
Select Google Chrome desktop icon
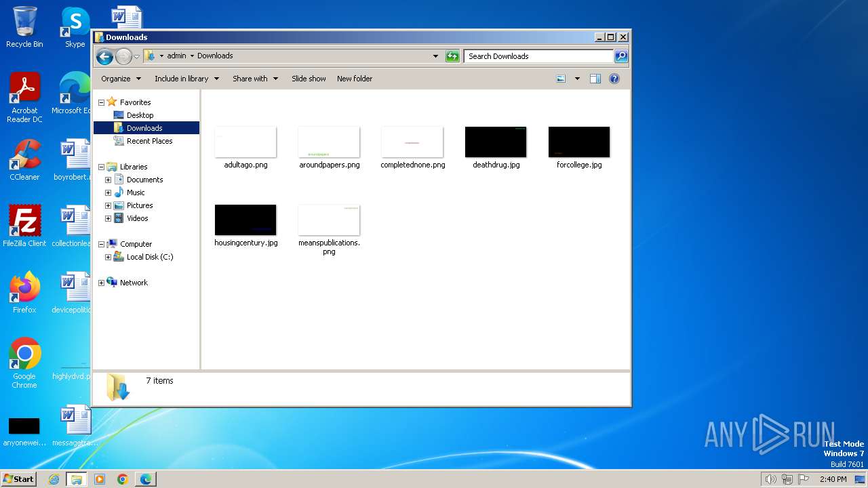pyautogui.click(x=24, y=363)
